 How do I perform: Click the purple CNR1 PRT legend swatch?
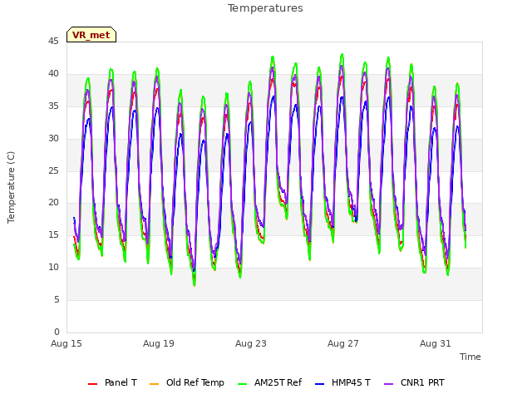point(389,384)
